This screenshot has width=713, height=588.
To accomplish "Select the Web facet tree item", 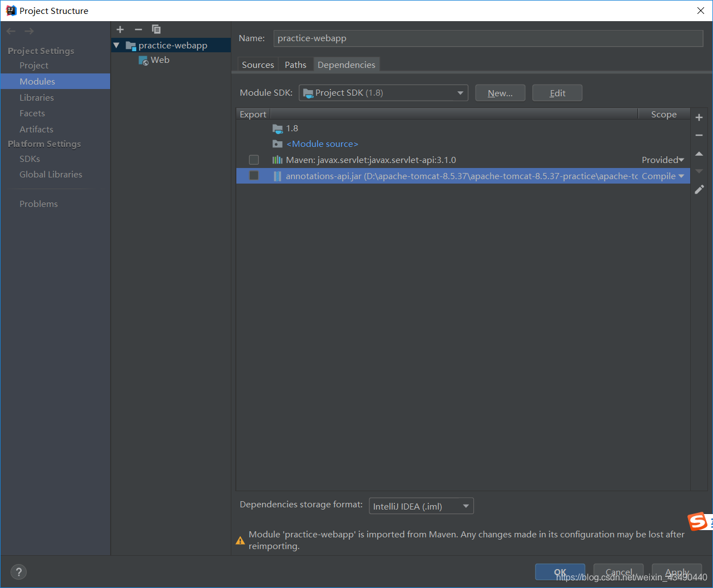I will click(x=160, y=60).
